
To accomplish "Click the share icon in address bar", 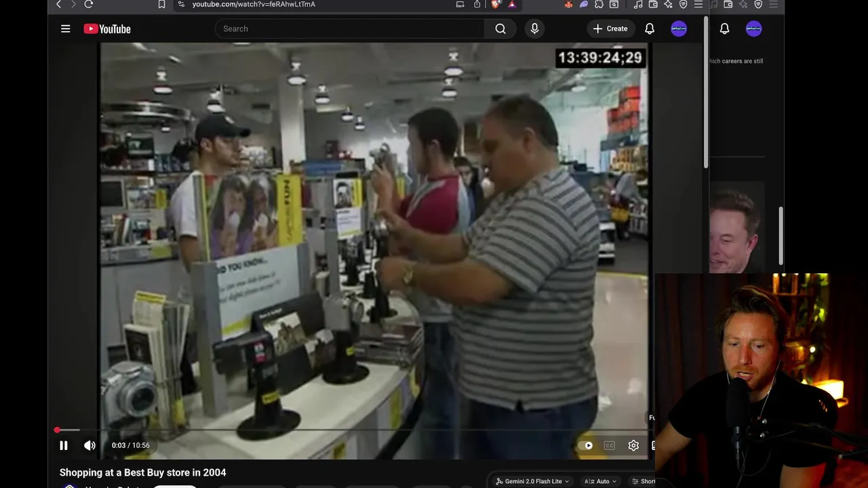I will pyautogui.click(x=477, y=4).
